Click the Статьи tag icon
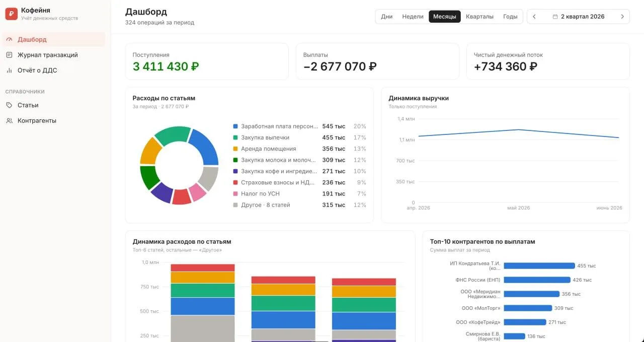This screenshot has width=644, height=342. tap(9, 105)
